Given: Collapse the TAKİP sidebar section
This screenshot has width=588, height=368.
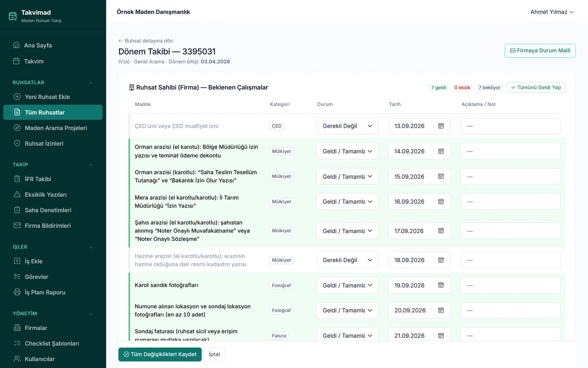Looking at the screenshot, I should [90, 165].
